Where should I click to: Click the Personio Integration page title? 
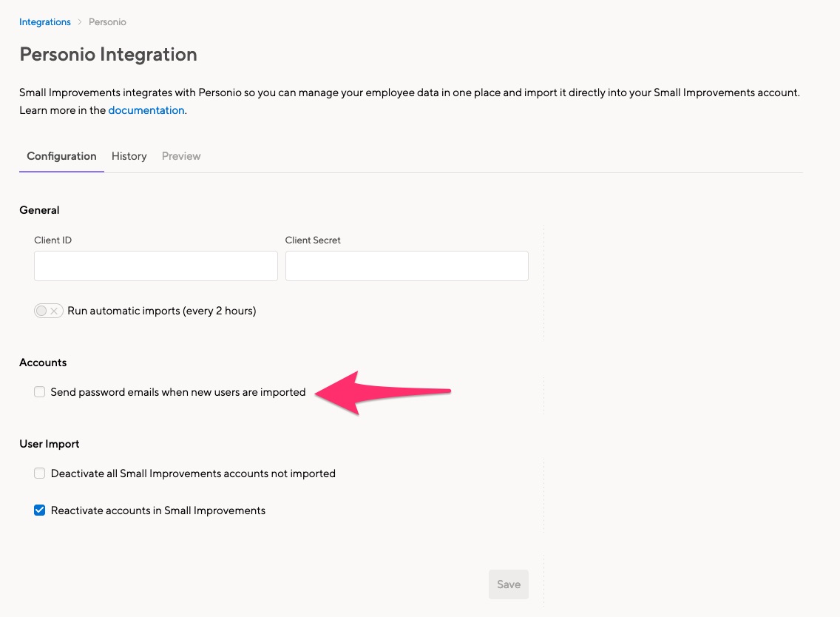click(108, 54)
